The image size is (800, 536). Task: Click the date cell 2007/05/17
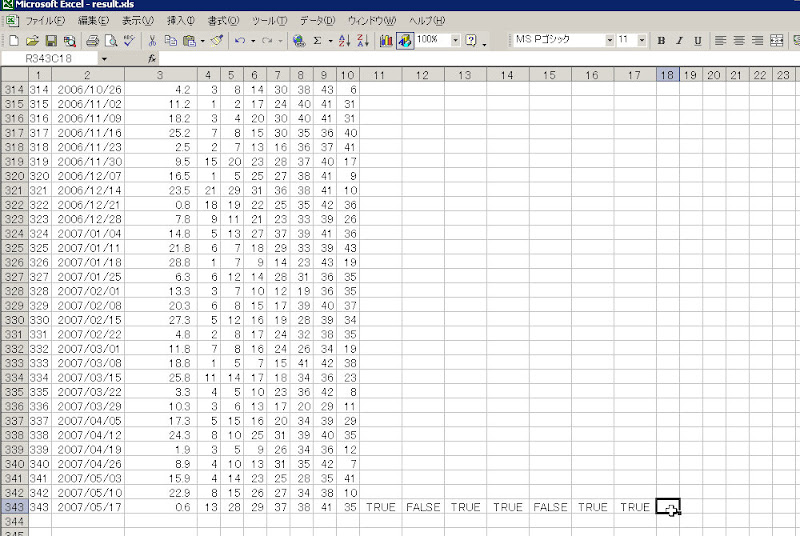click(88, 507)
